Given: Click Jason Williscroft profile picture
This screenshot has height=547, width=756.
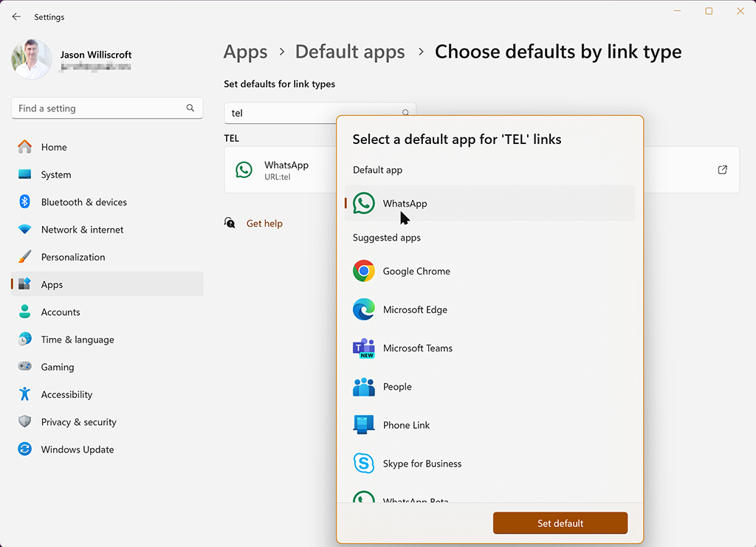Looking at the screenshot, I should tap(32, 59).
